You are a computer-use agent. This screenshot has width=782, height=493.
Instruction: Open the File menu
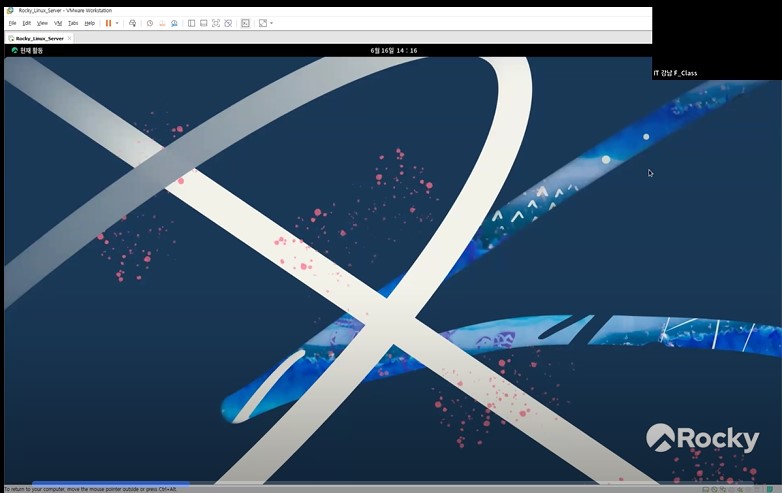point(12,23)
